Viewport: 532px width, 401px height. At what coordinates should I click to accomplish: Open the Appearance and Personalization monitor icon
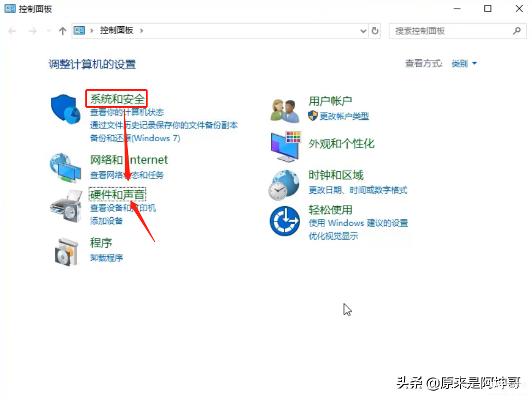[285, 147]
